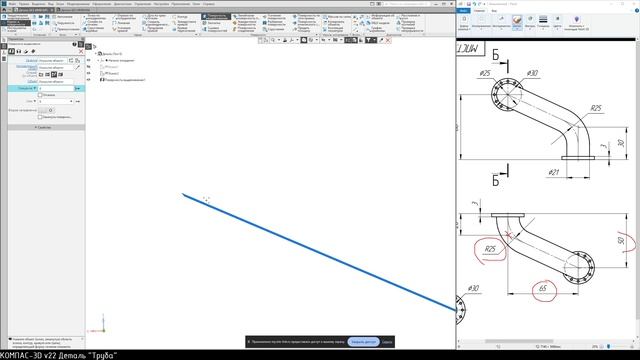The image size is (640, 360).
Task: Click the highlighted distance input field
Action: click(x=56, y=88)
